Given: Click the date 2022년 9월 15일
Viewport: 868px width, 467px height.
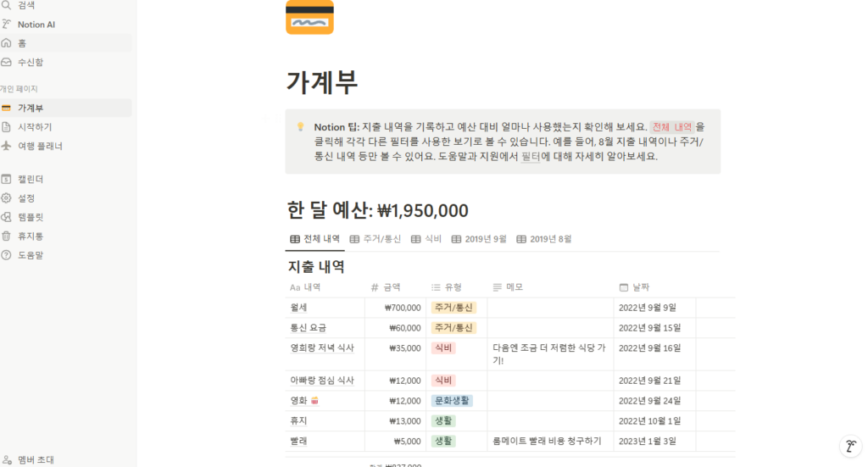Looking at the screenshot, I should tap(650, 328).
